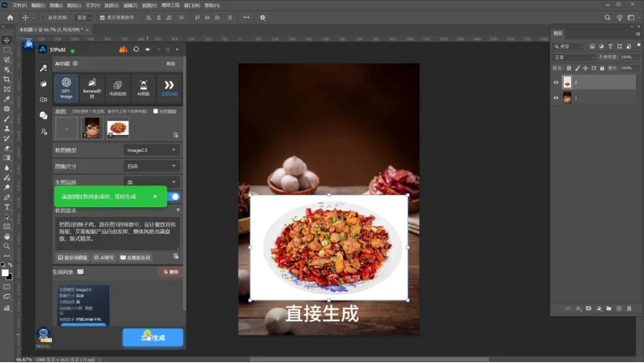Viewport: 644px width, 363px height.
Task: Collapse the prompt section triangle
Action: point(178,210)
